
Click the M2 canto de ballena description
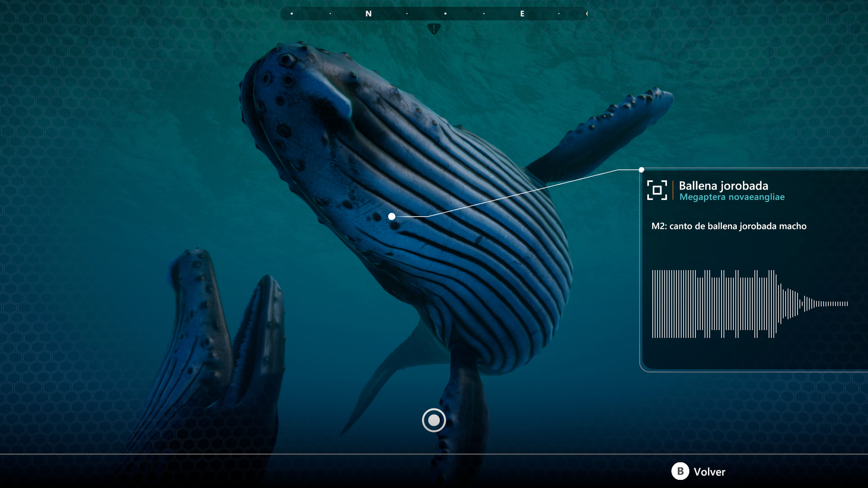click(729, 226)
